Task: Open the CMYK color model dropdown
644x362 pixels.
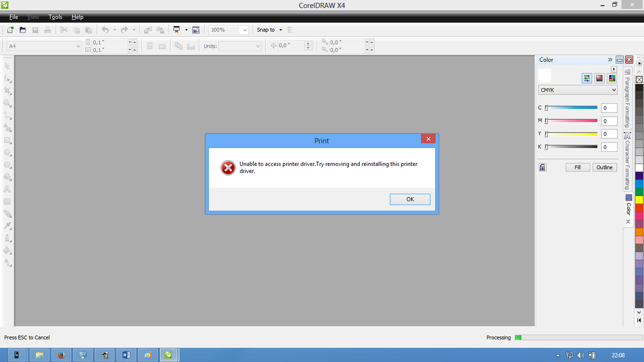Action: (x=578, y=90)
